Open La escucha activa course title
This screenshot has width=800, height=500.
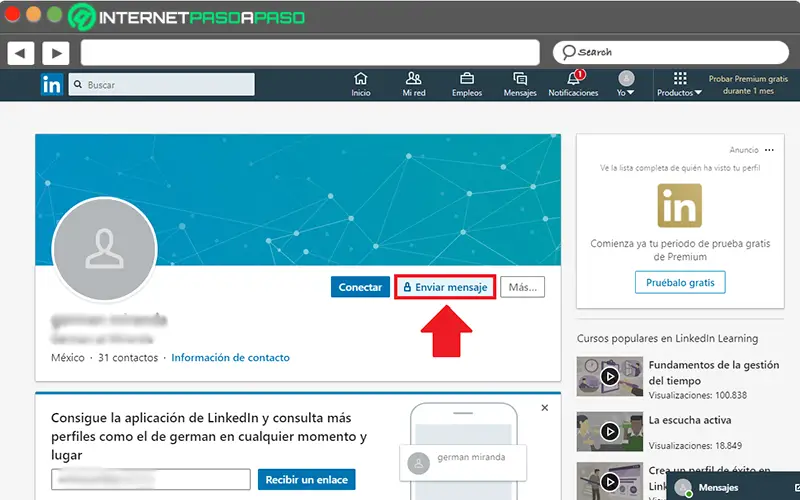[690, 420]
